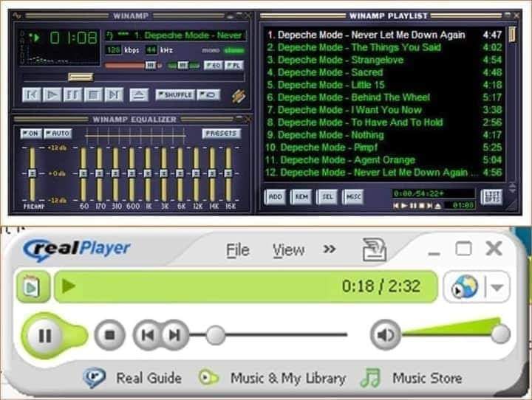
Task: Select track 11 Agent Orange
Action: [384, 160]
